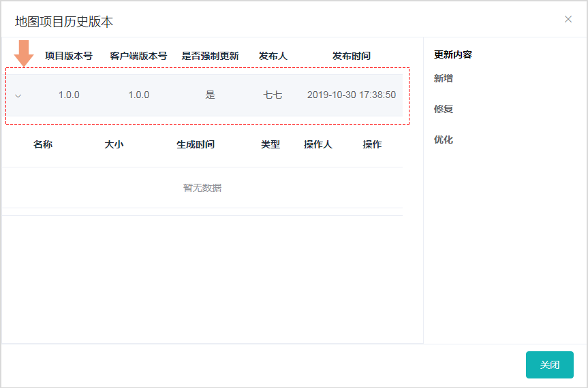
Task: Click the 修复 section label
Action: coord(444,109)
